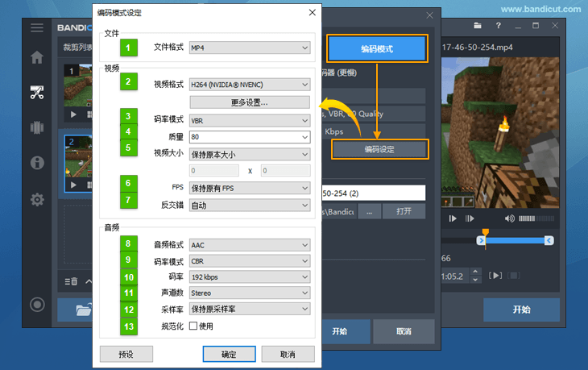Open the hamburger menu in the sidebar

36,27
